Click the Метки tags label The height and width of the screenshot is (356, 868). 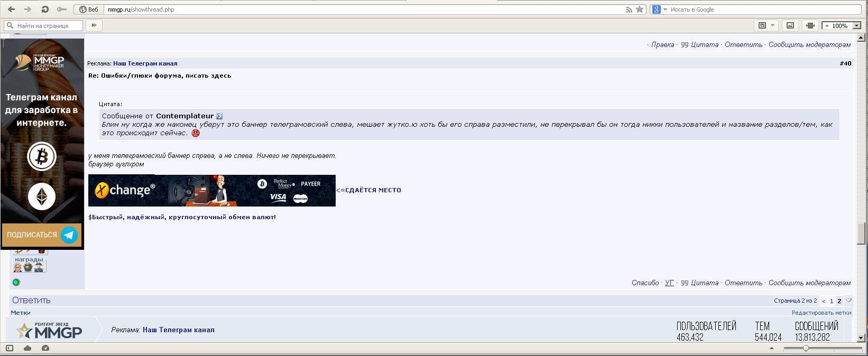(21, 313)
